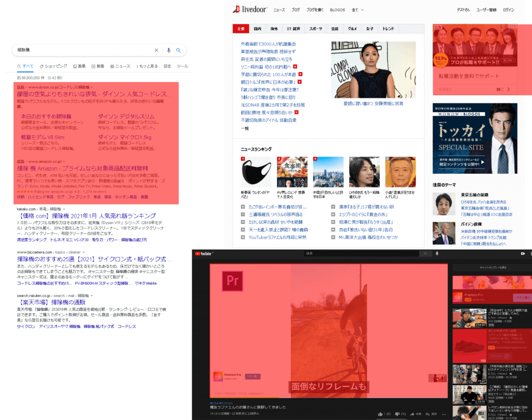Expand the arrow next to search.rakuten.co.jp breadcrumb
The height and width of the screenshot is (420, 532).
(91, 296)
